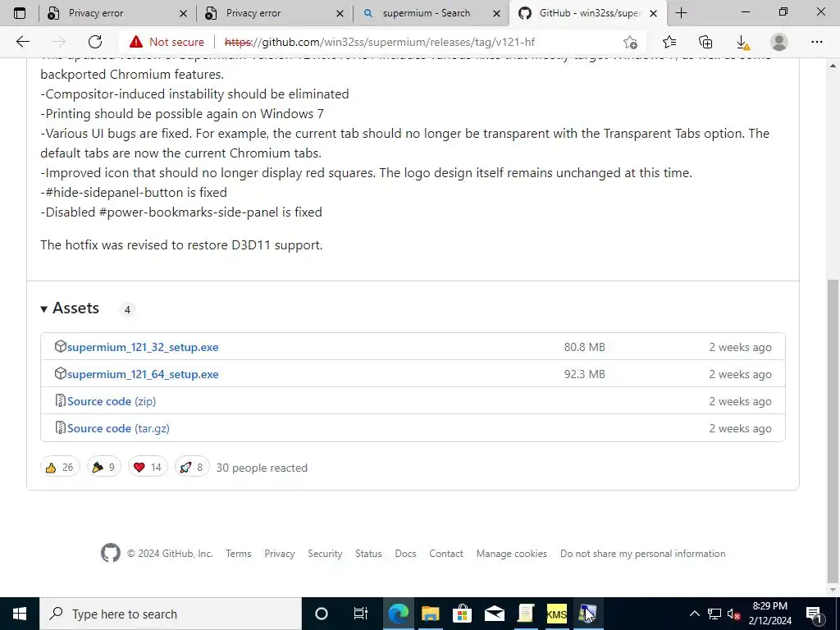
Task: Click the page vertical scrollbar thumb
Action: coord(833,431)
